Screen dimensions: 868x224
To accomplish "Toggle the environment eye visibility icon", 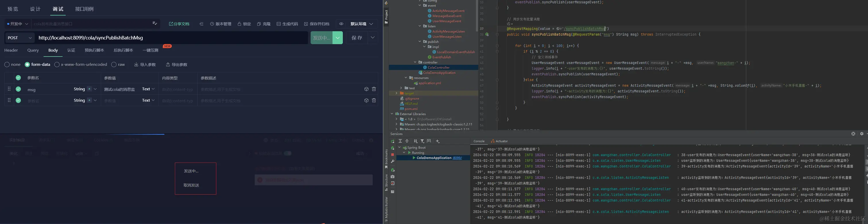I will coord(341,24).
